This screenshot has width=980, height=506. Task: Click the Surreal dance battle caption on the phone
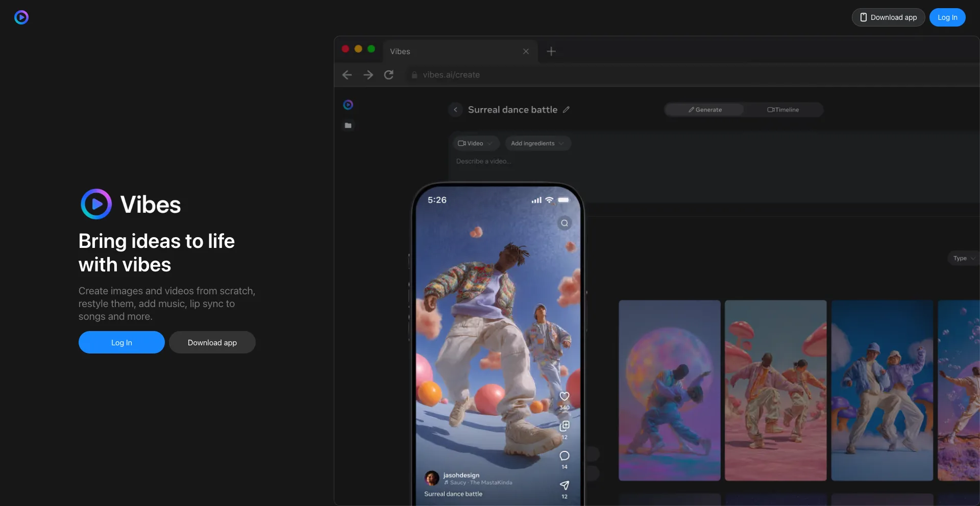(453, 494)
